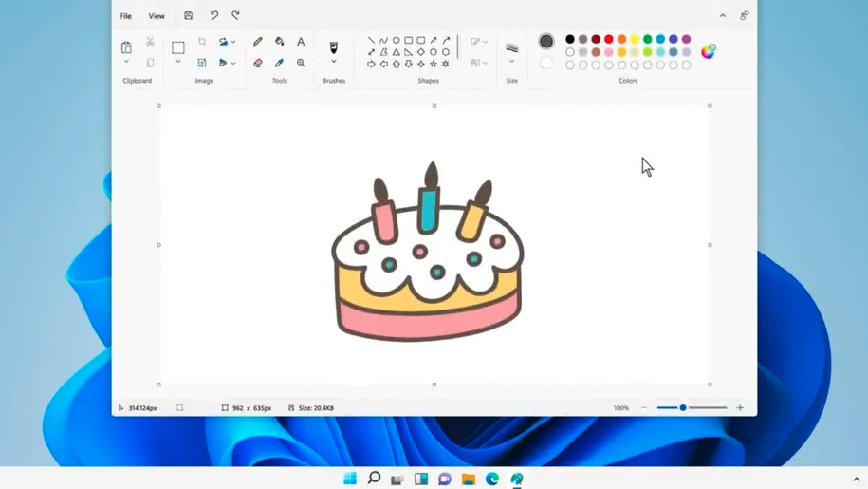
Task: Pick the green color swatch
Action: (648, 39)
